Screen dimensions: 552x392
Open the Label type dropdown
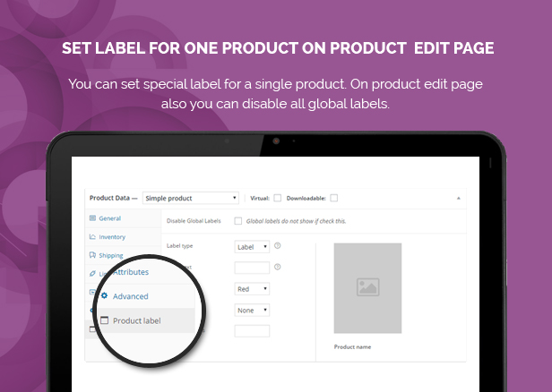point(252,247)
